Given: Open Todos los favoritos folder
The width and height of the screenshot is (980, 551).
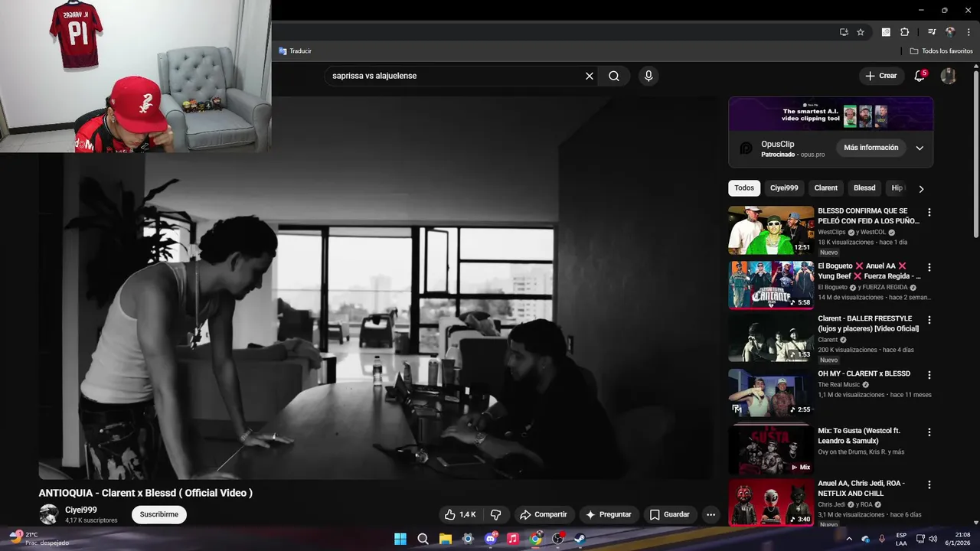Looking at the screenshot, I should pyautogui.click(x=942, y=51).
